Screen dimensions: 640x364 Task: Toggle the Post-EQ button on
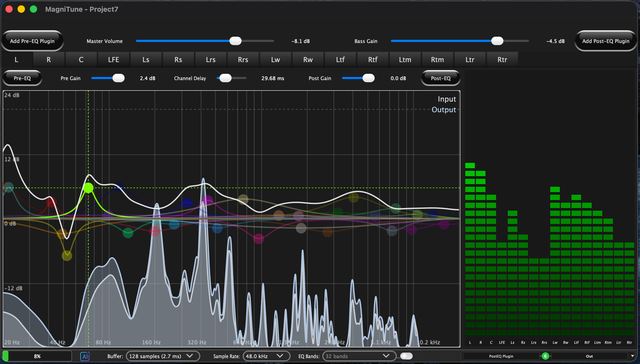[440, 78]
